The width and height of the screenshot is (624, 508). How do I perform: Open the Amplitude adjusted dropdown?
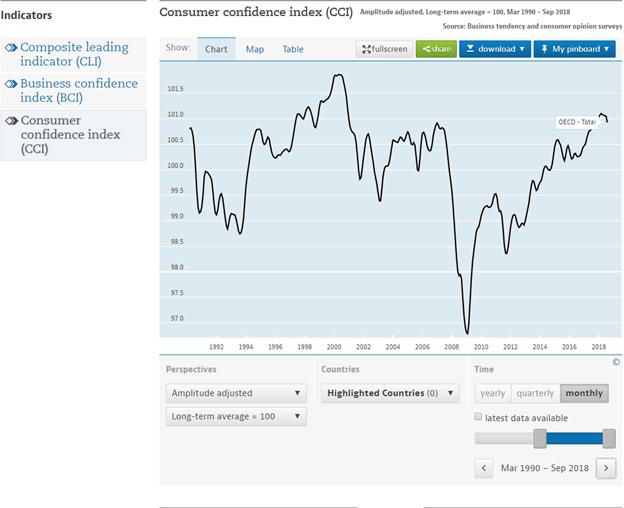tap(236, 393)
